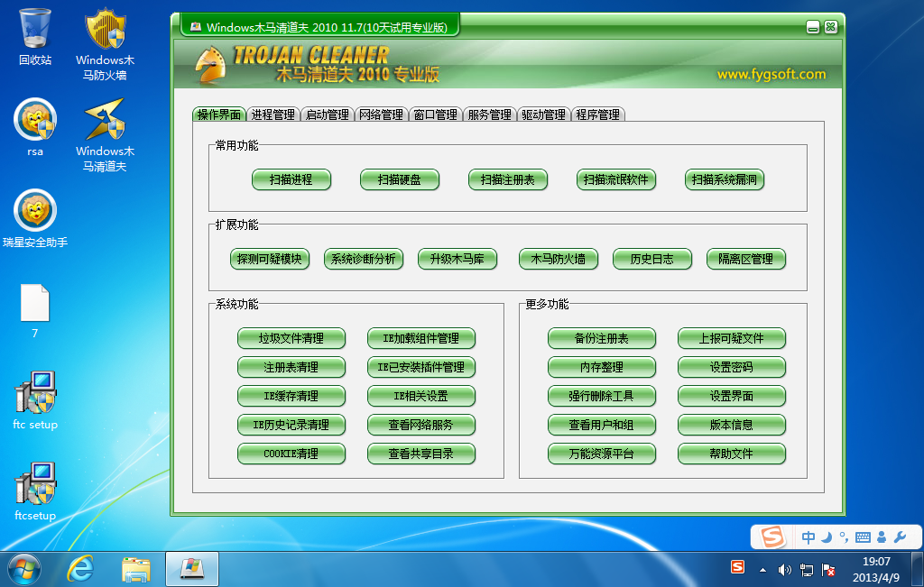This screenshot has height=587, width=924.
Task: Open the Windows木马清道夫 desktop shortcut
Action: pos(105,135)
